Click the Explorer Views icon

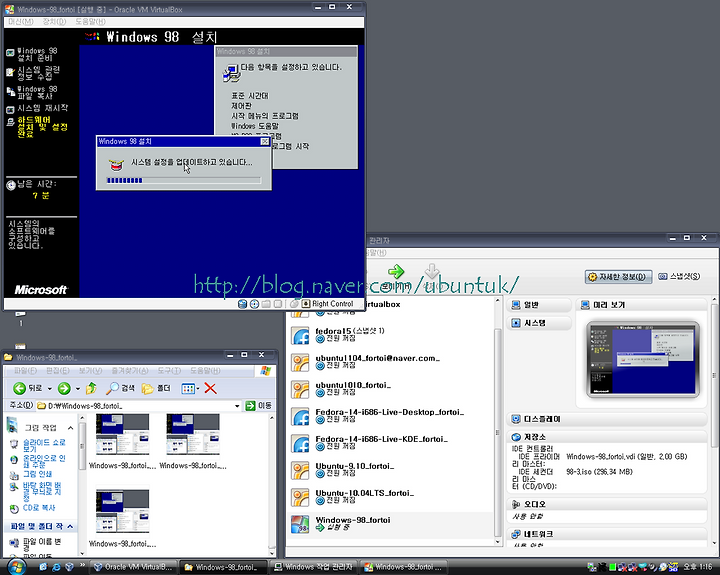pyautogui.click(x=190, y=389)
